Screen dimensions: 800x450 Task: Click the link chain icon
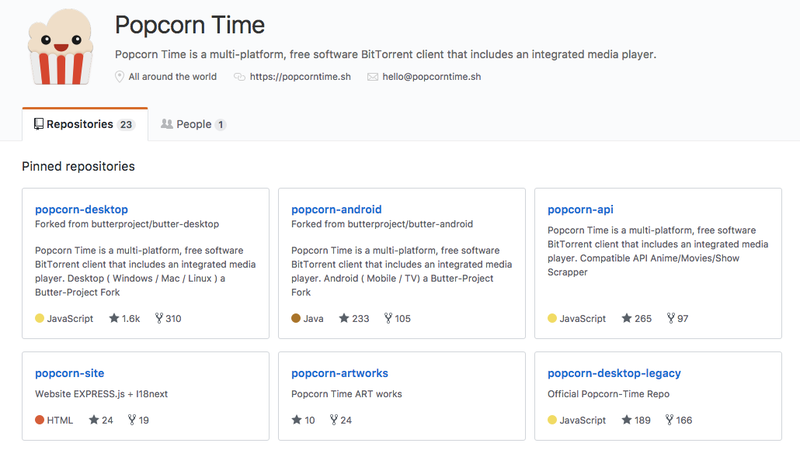[239, 77]
